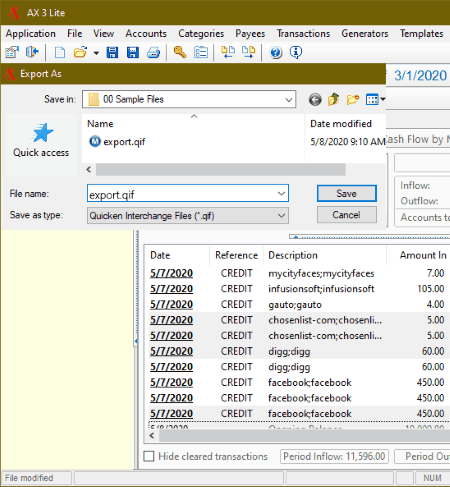This screenshot has height=487, width=450.
Task: Click the Outflow: label in summary panel
Action: tap(419, 201)
